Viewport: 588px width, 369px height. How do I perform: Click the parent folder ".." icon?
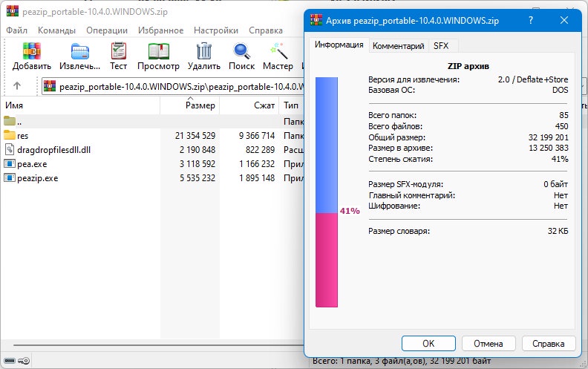10,121
